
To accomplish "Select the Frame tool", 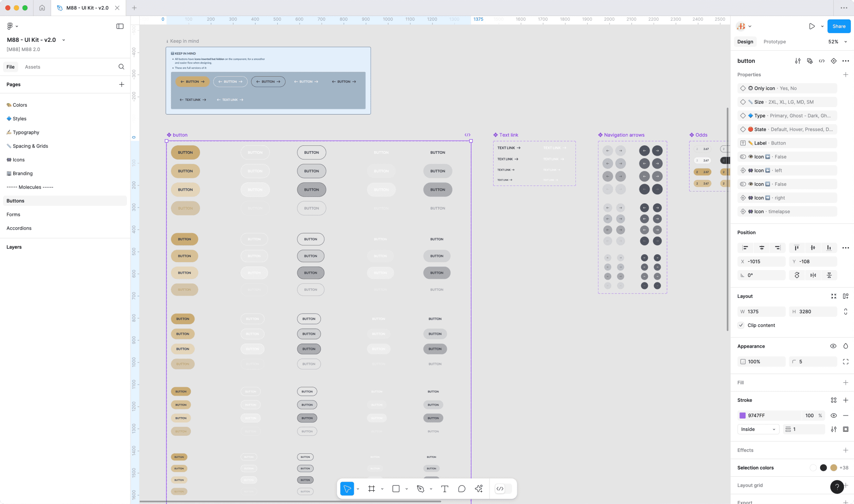I will [x=371, y=489].
